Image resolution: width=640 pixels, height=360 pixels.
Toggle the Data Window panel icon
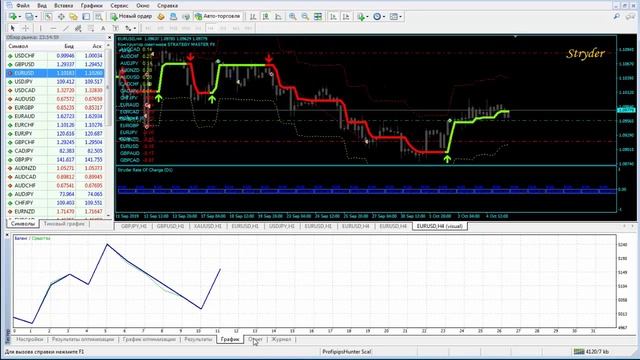tap(61, 17)
